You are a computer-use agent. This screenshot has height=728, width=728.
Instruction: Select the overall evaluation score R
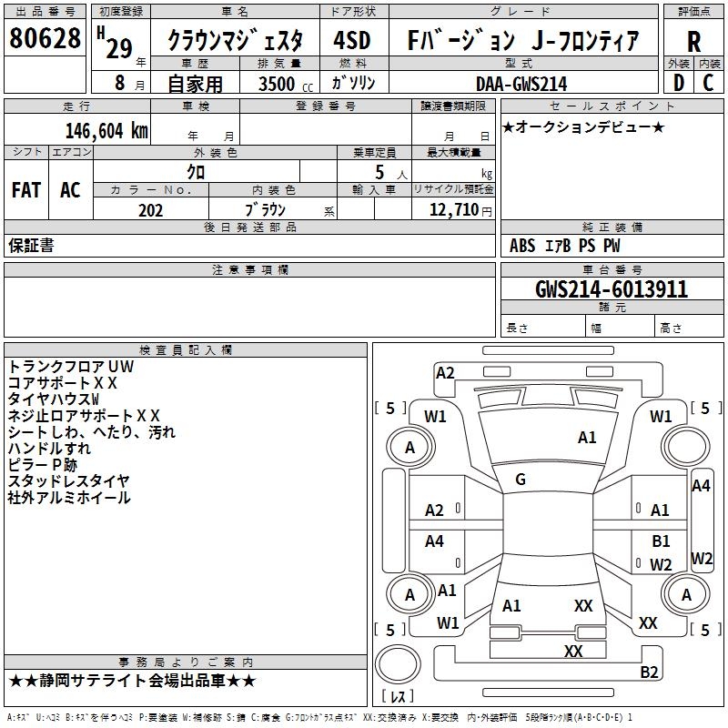point(693,42)
